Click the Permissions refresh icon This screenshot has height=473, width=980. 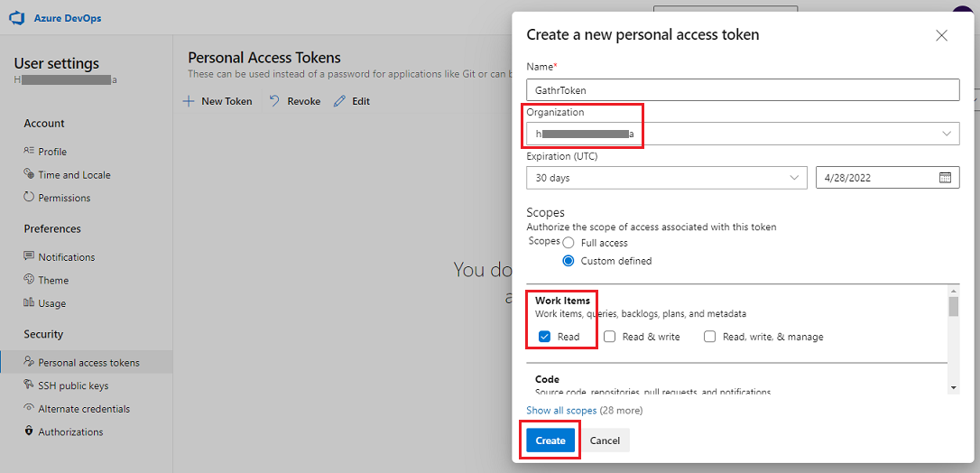point(29,197)
